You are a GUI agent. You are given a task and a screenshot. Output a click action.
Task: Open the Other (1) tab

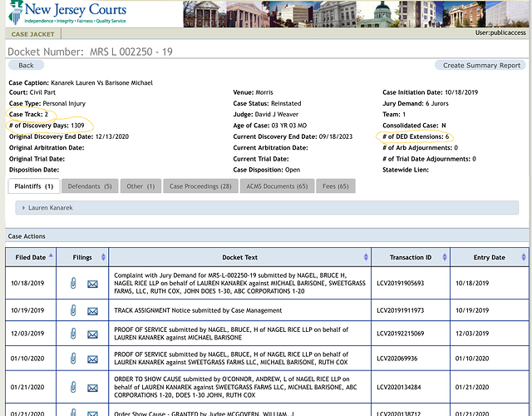[x=140, y=186]
